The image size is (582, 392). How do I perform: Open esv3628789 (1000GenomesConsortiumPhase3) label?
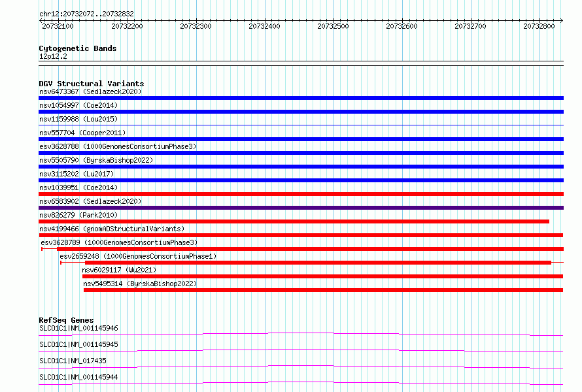click(119, 242)
